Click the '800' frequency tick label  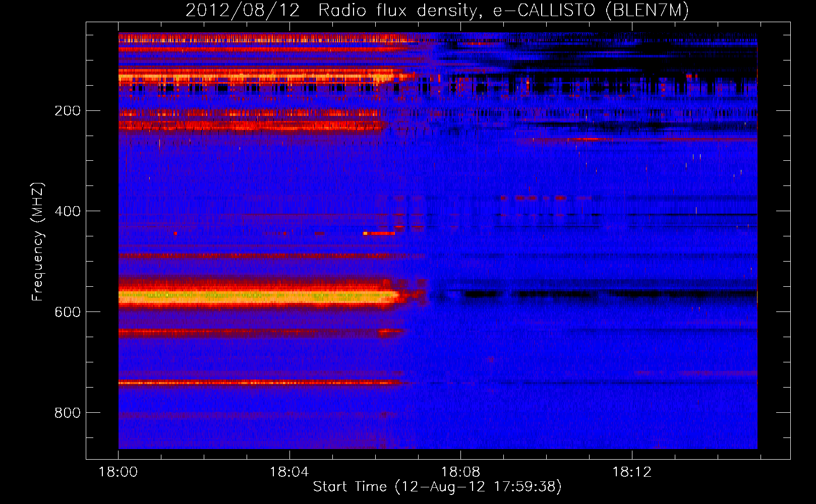67,413
